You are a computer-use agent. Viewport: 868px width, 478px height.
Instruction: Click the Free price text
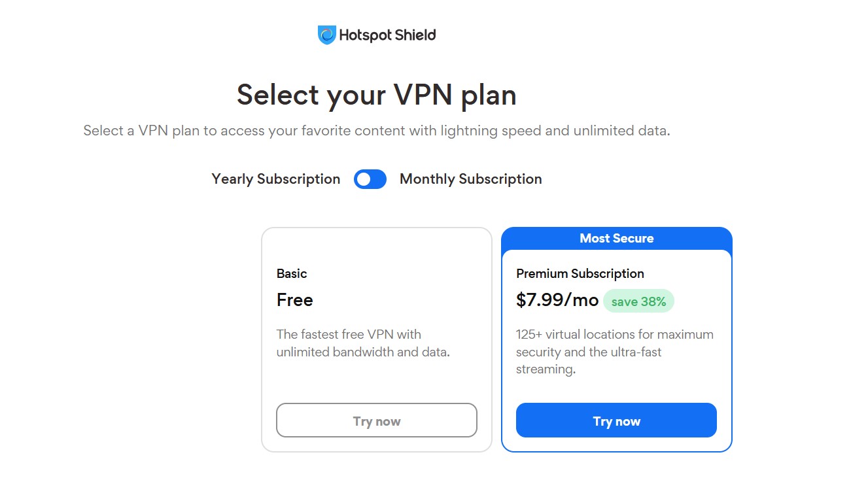(x=295, y=300)
